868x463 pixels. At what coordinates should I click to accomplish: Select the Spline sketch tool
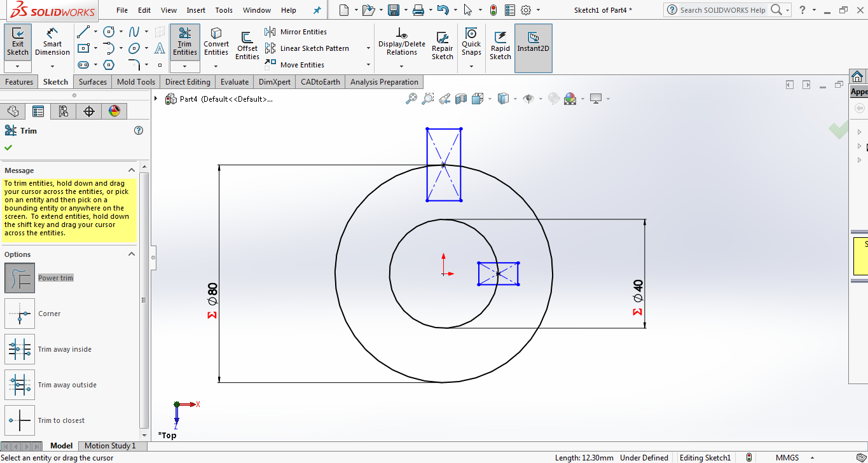click(134, 32)
